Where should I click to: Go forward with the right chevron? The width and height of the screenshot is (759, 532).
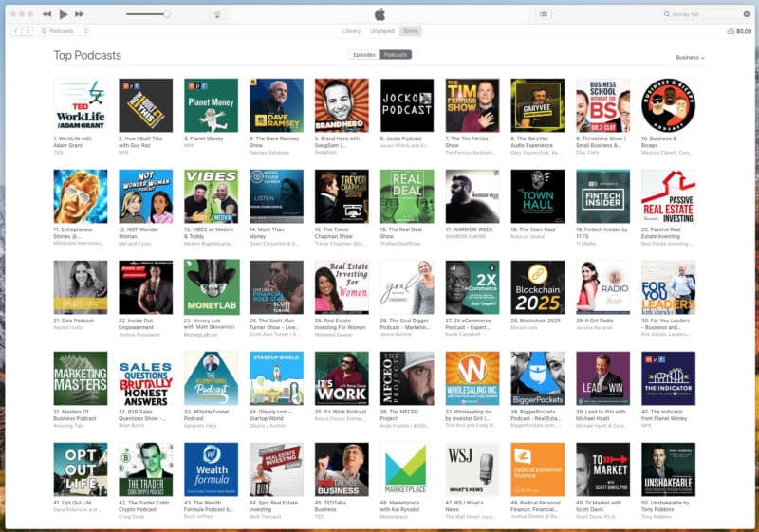pyautogui.click(x=28, y=31)
